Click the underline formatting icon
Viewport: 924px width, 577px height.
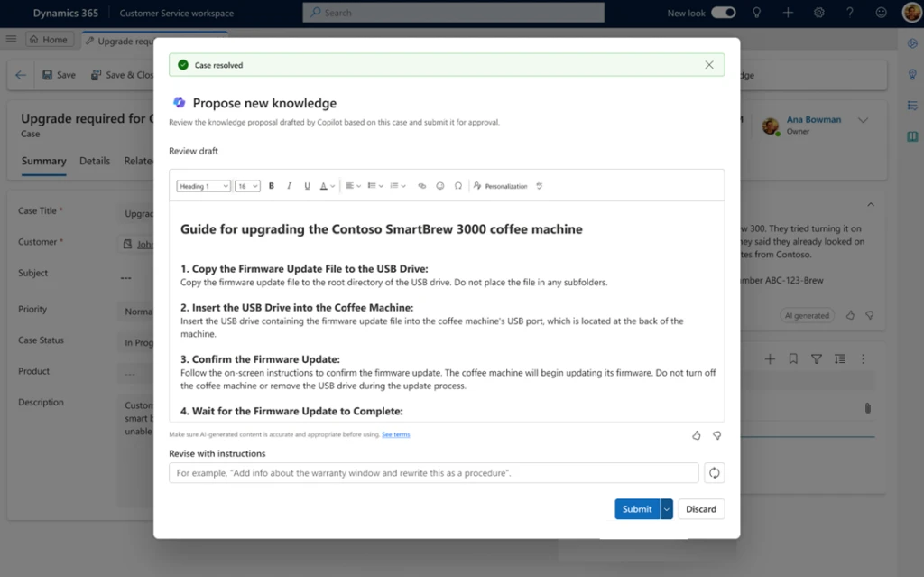click(307, 186)
